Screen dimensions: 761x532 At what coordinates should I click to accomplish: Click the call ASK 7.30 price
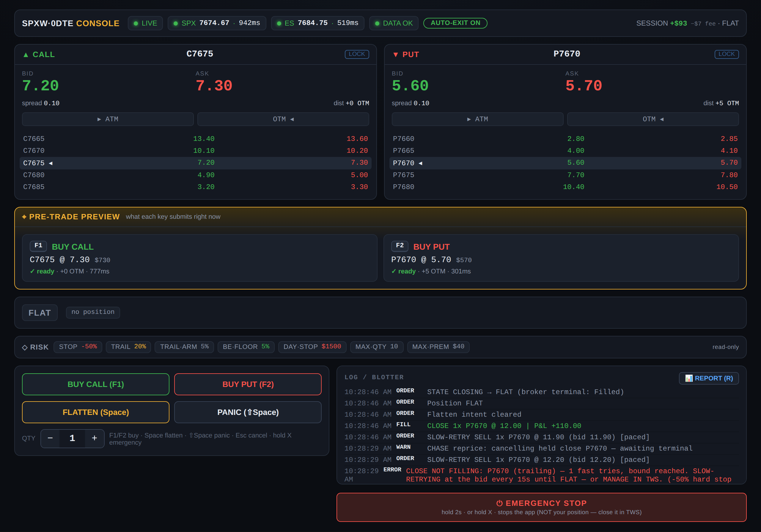(214, 86)
